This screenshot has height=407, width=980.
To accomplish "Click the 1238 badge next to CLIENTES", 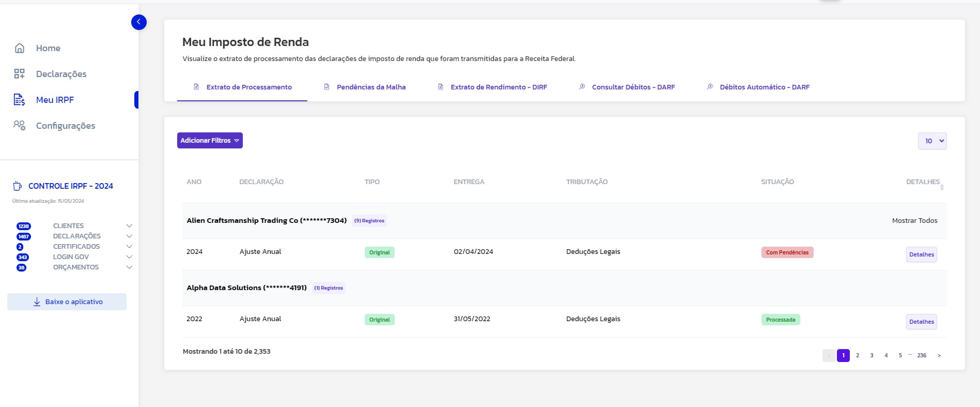I will (x=24, y=226).
